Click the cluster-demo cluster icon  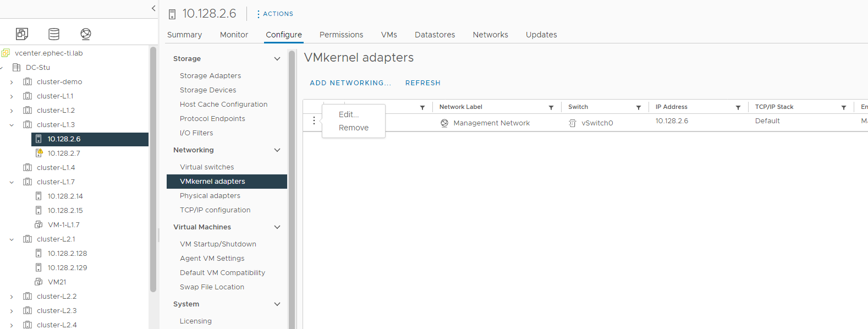(28, 81)
